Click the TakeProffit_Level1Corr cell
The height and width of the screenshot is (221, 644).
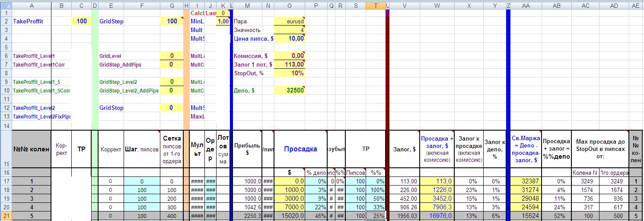[x=39, y=64]
